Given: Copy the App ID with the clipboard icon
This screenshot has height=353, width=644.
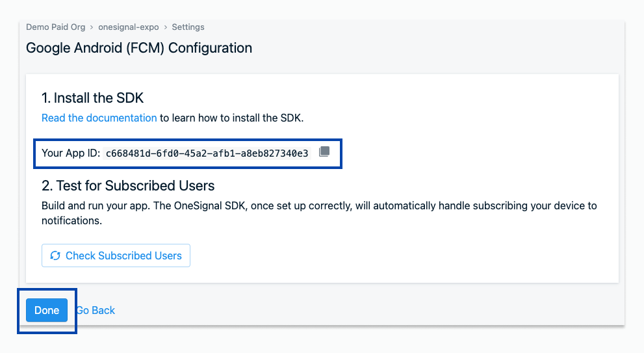Looking at the screenshot, I should point(324,152).
